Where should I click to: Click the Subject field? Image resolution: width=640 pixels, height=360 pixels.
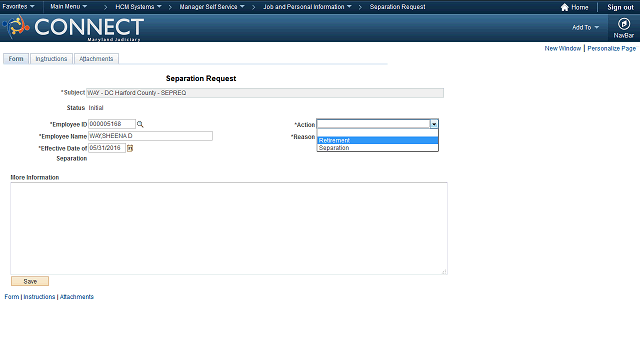265,93
